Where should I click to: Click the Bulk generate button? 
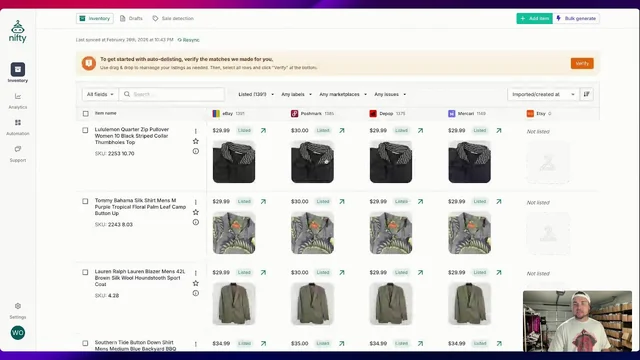point(576,18)
